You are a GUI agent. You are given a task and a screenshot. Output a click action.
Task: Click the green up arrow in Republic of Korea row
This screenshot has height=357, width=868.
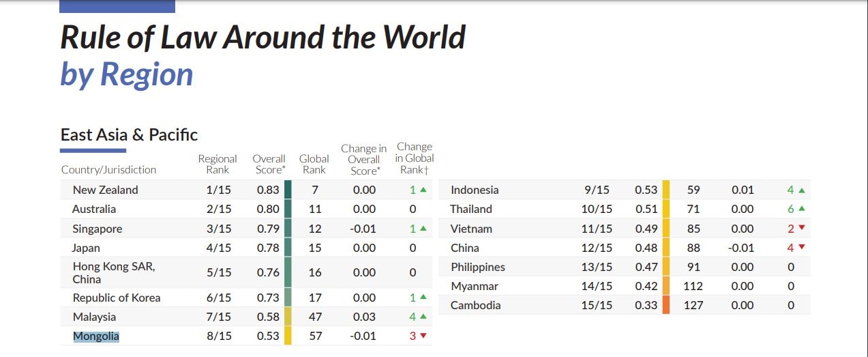(x=423, y=298)
